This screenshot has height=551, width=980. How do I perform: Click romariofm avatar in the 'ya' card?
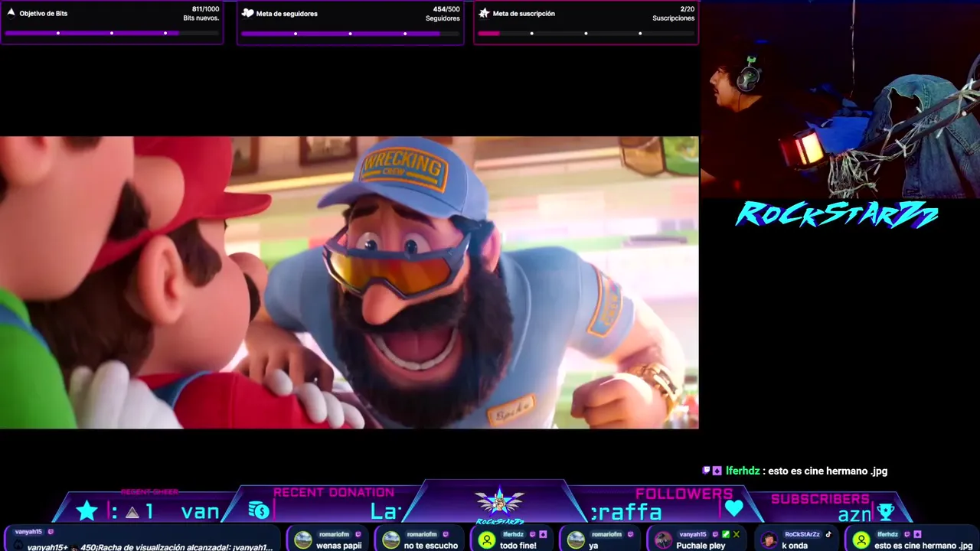[576, 540]
